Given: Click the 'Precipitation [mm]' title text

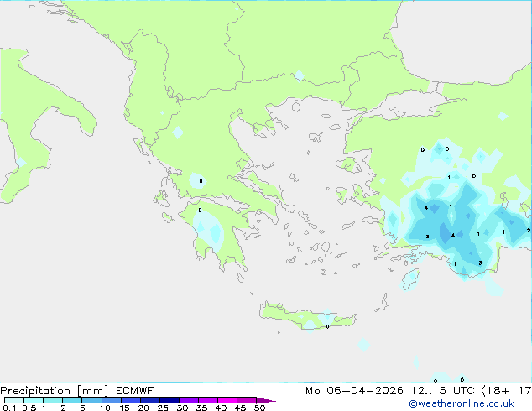Looking at the screenshot, I should [54, 391].
